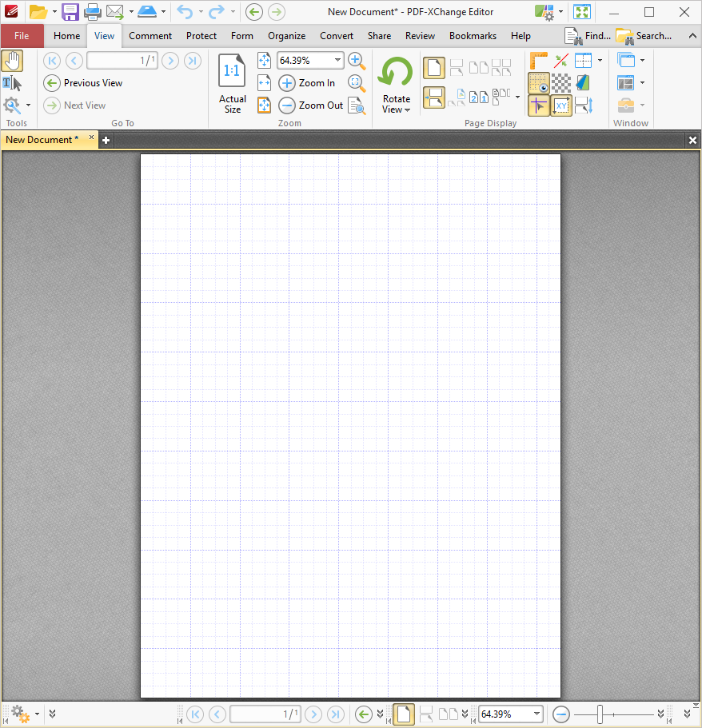
Task: Switch to the Comment ribbon tab
Action: (150, 36)
